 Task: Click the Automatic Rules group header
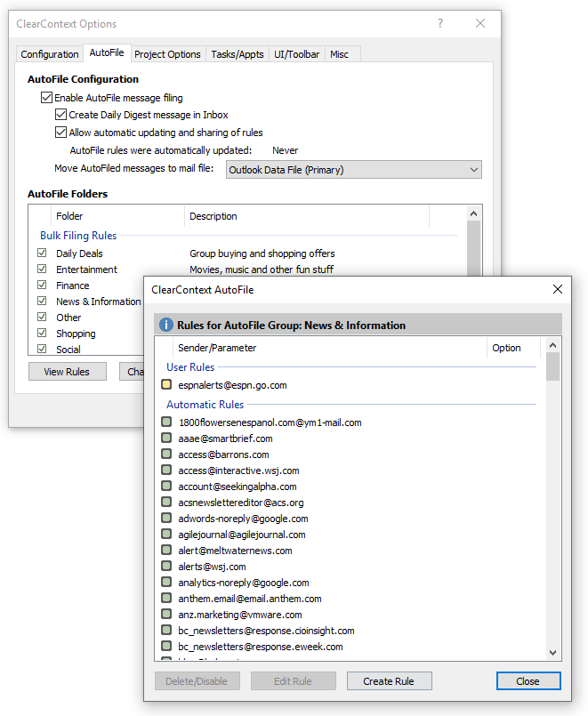[x=205, y=404]
